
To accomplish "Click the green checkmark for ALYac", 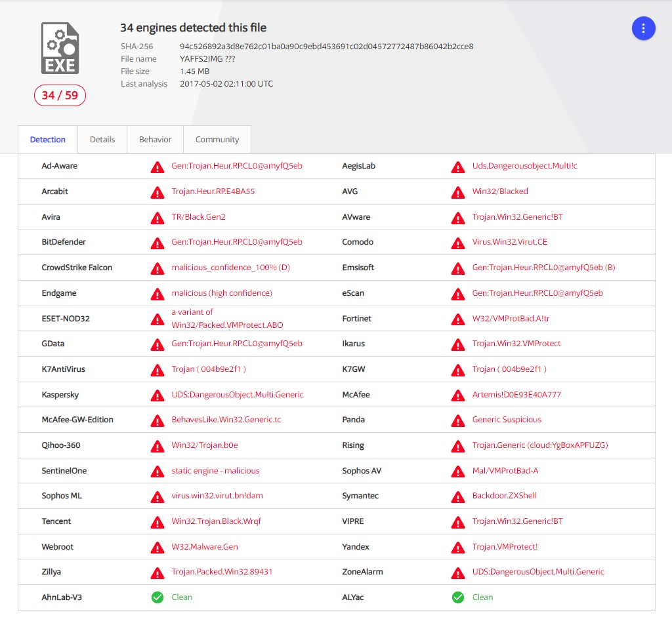I will pos(458,597).
